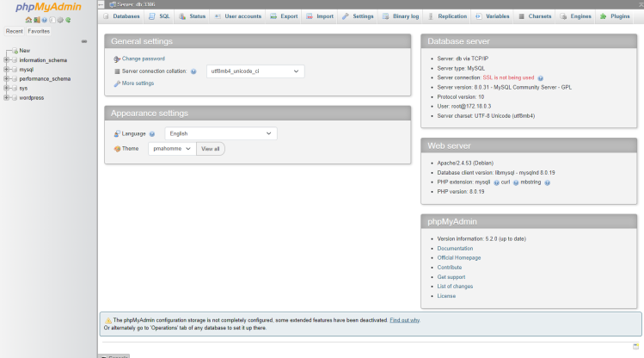
Task: Click the New database icon in the tree
Action: [15, 51]
